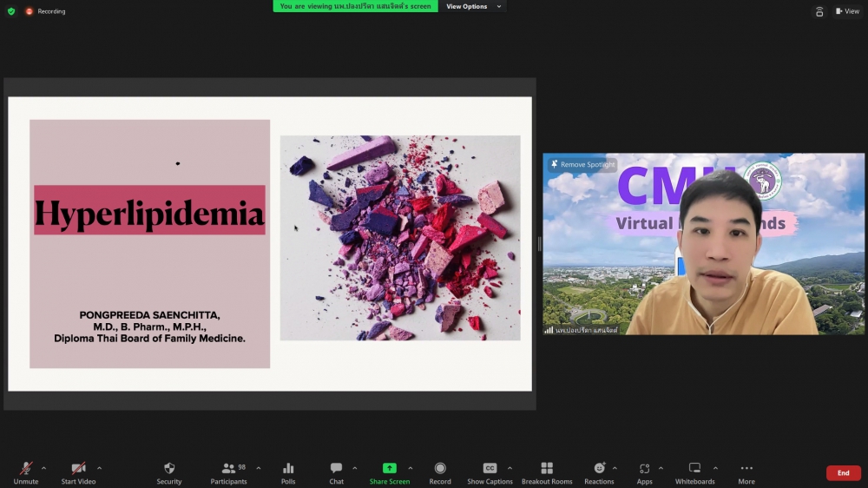This screenshot has width=868, height=488.
Task: Open the Whiteboards tool
Action: (694, 469)
